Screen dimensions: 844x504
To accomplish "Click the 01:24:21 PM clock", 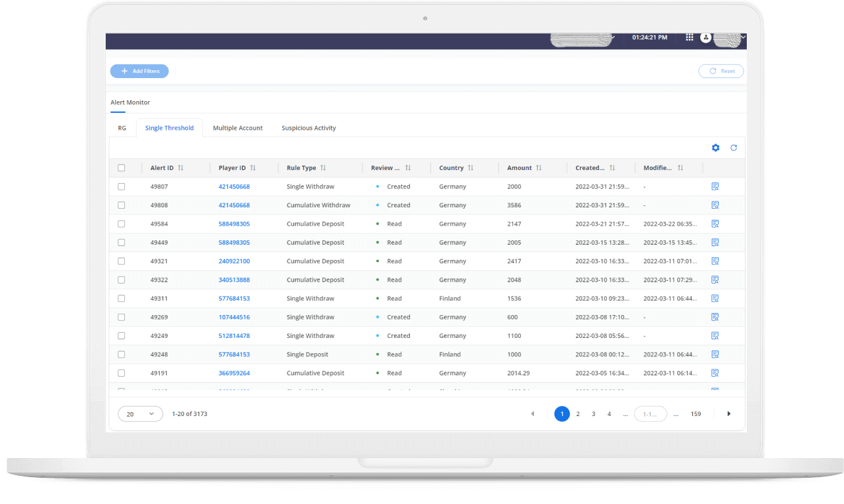I will click(650, 37).
